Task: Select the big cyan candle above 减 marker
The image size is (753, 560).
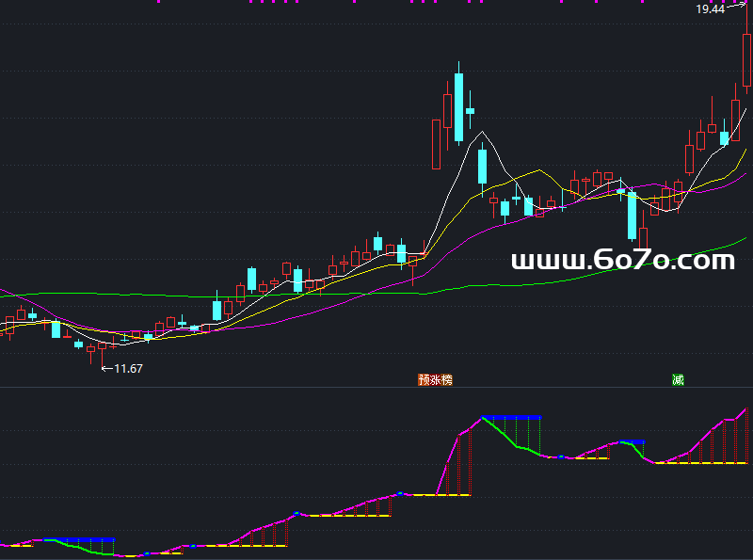Action: (x=632, y=215)
